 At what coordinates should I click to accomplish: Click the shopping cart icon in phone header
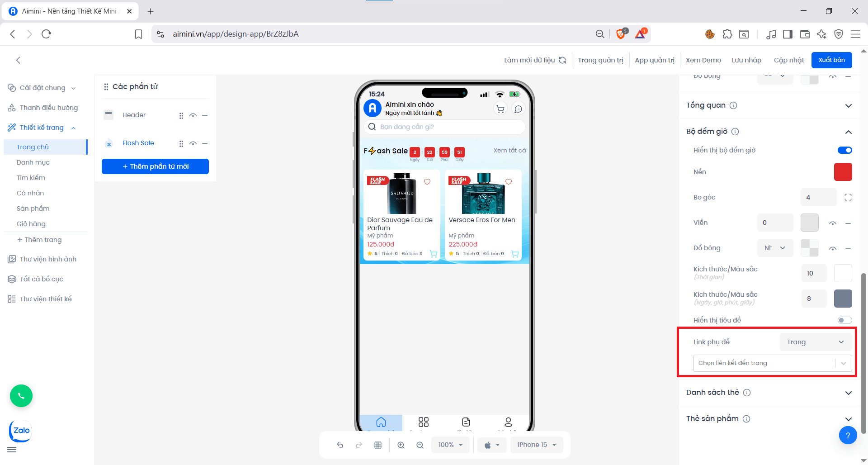(x=500, y=109)
